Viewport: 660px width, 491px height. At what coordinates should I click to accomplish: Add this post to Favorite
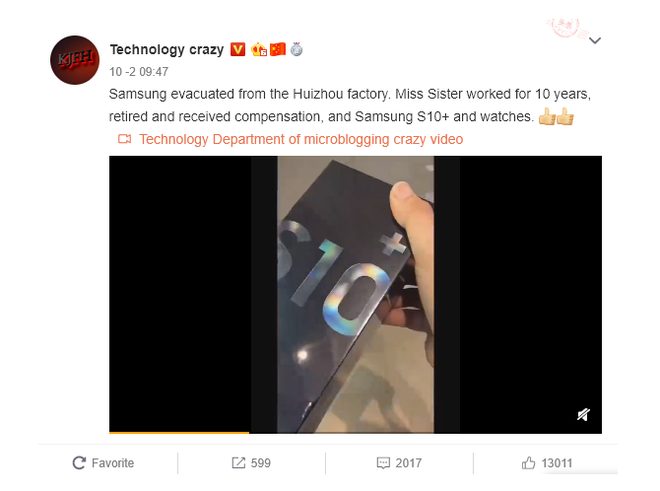(x=104, y=463)
